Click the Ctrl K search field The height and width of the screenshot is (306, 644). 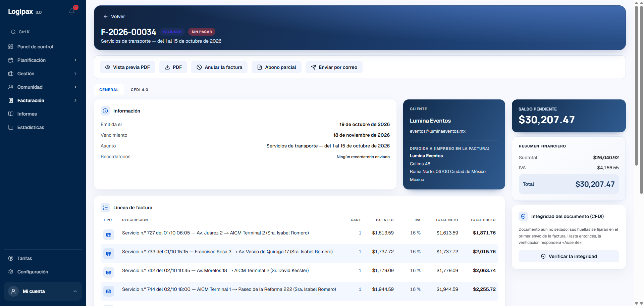pyautogui.click(x=43, y=32)
